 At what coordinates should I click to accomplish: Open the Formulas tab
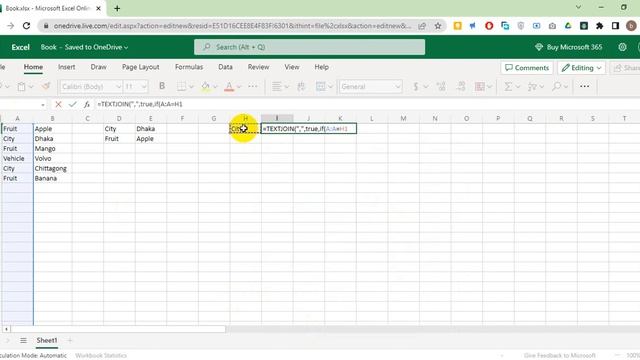[189, 67]
